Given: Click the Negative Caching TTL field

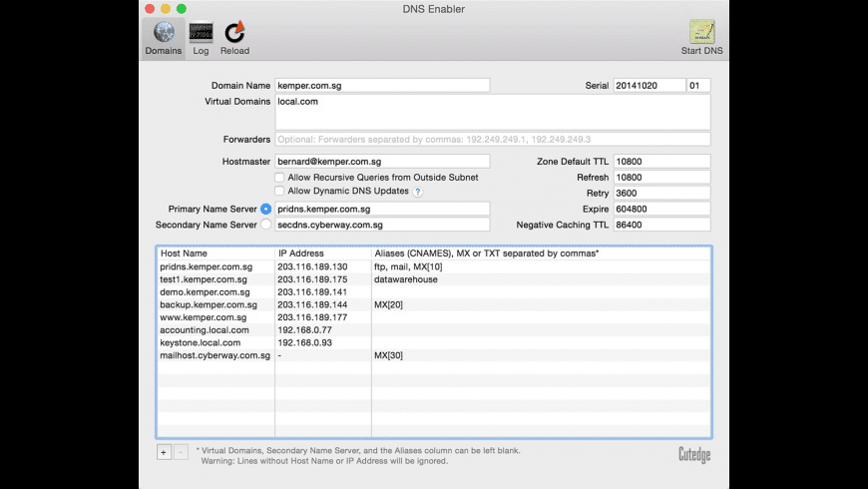Looking at the screenshot, I should click(662, 225).
